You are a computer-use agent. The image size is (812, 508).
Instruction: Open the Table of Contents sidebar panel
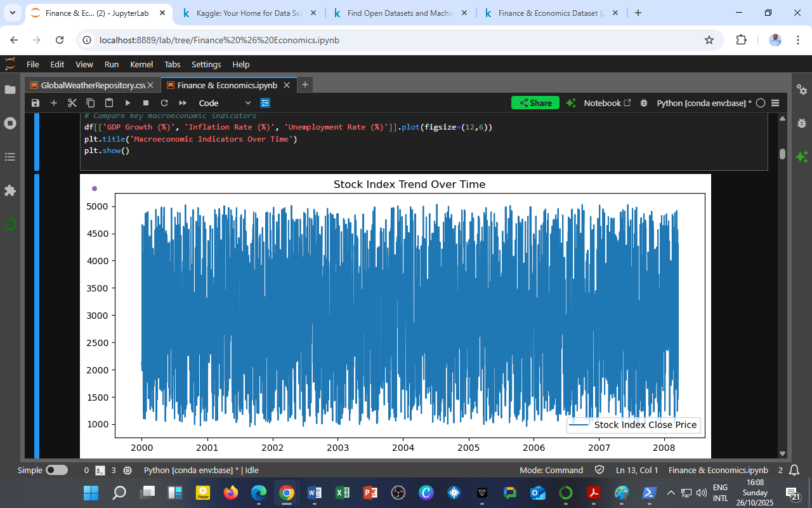coord(10,157)
